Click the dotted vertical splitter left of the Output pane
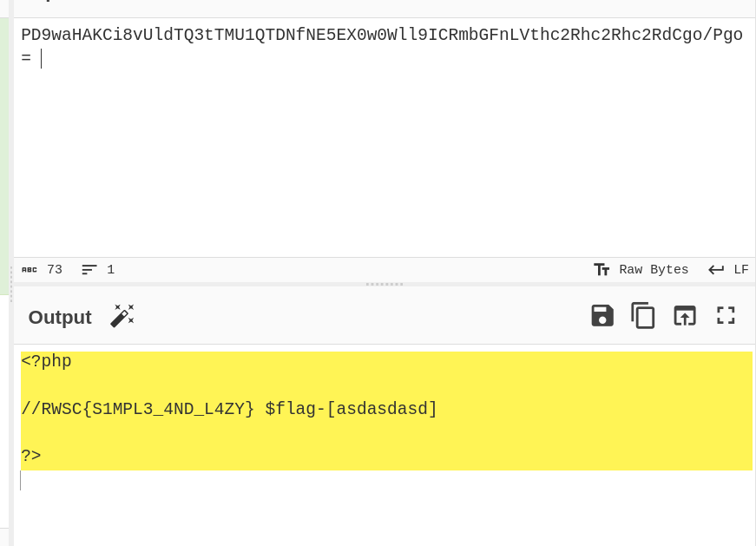756x546 pixels. click(x=11, y=285)
